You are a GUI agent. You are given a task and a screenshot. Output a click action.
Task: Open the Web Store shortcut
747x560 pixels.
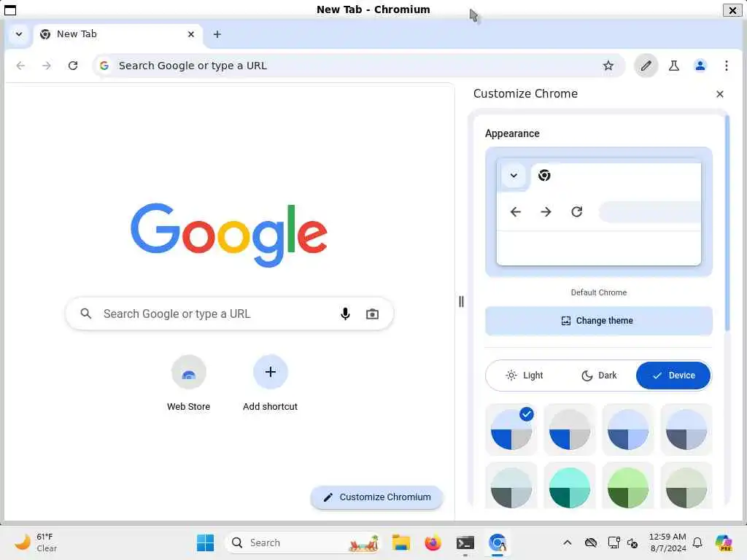(x=189, y=384)
